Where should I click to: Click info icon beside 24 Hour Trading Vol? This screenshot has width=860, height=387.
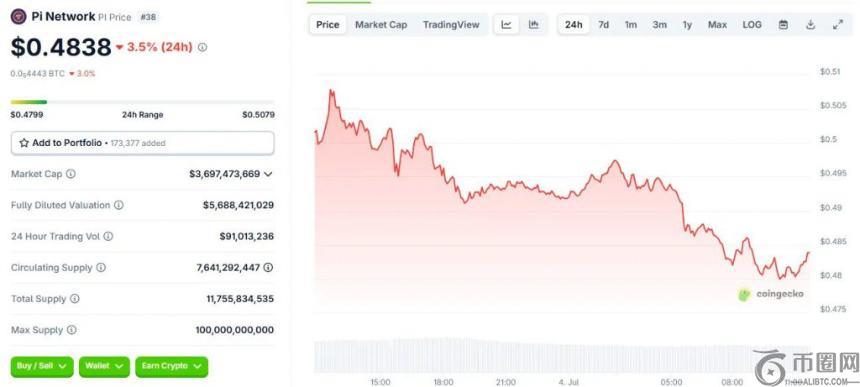(109, 236)
